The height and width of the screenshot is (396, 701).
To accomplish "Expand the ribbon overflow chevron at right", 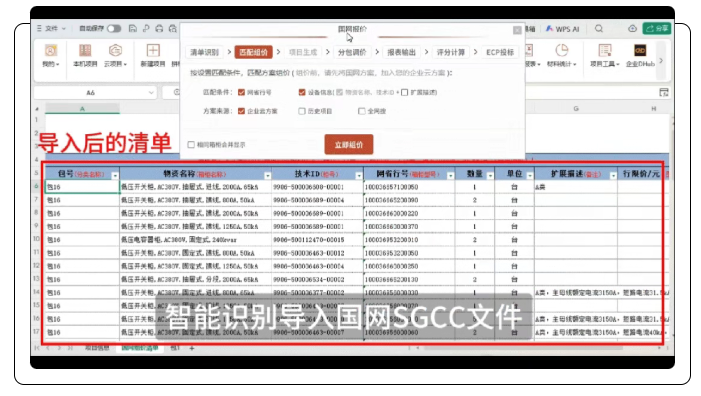I will coord(661,60).
